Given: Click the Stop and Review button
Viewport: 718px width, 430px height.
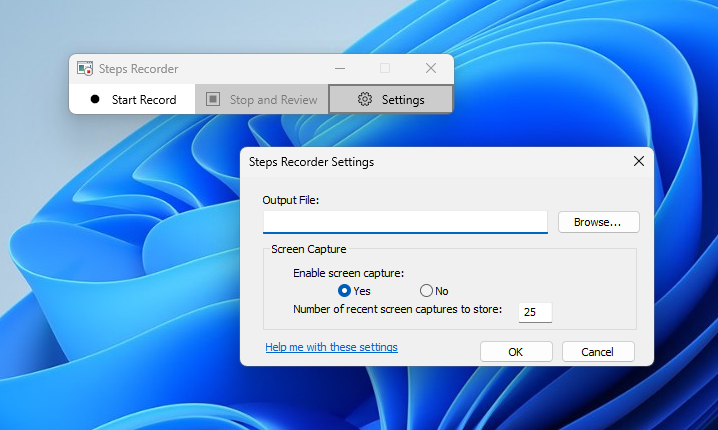Looking at the screenshot, I should click(261, 99).
